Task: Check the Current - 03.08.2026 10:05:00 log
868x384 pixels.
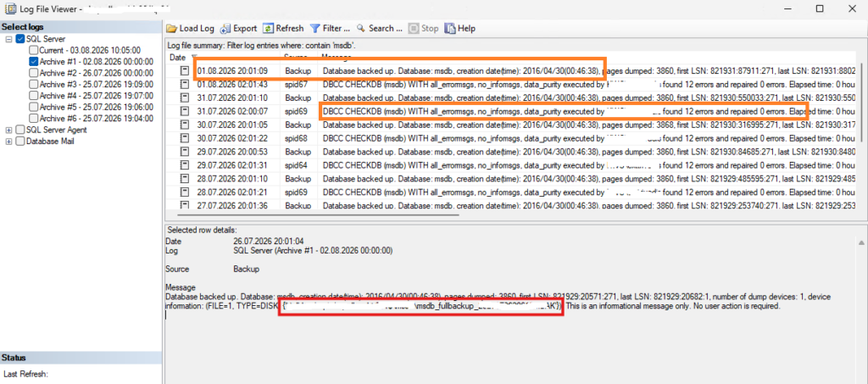Action: pyautogui.click(x=34, y=50)
